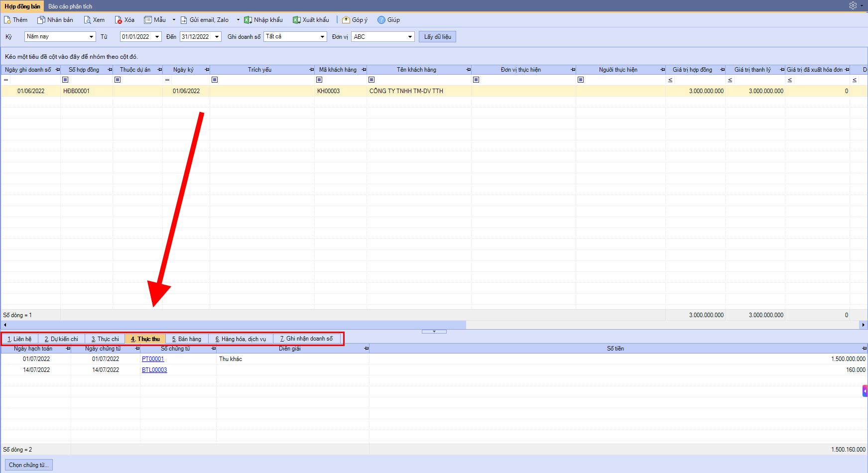Image resolution: width=868 pixels, height=473 pixels.
Task: Click the CÔNG TY TNHH TM-DV TTH cell
Action: pyautogui.click(x=419, y=91)
